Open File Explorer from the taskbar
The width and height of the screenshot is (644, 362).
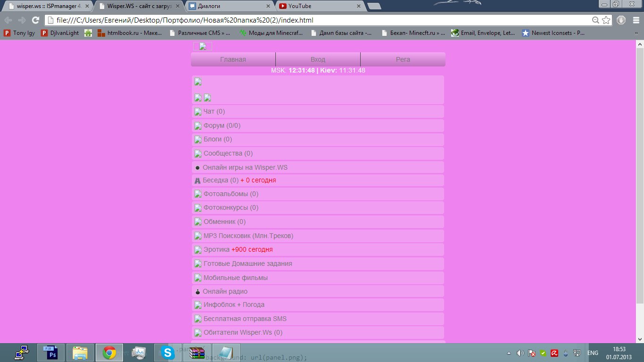[x=80, y=353]
